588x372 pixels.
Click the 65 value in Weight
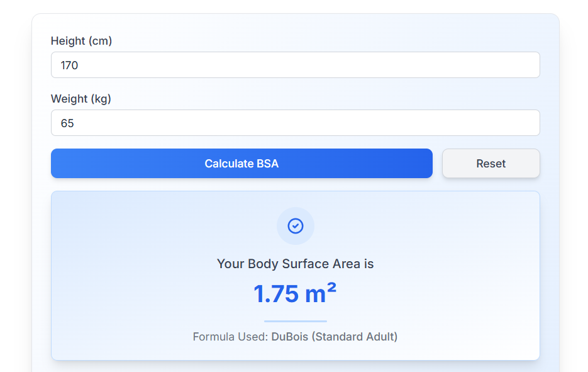67,123
